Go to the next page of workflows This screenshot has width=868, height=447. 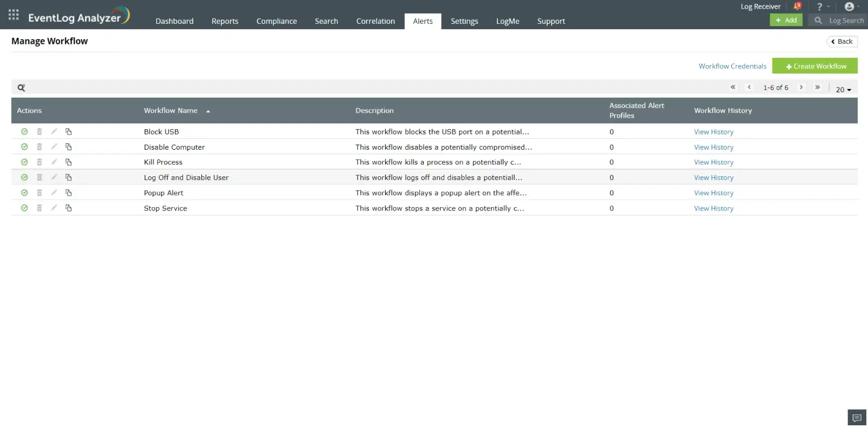(801, 87)
